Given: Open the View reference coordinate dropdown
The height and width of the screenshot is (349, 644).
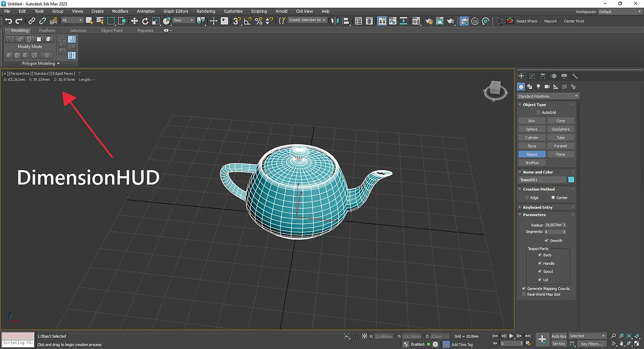Looking at the screenshot, I should point(184,20).
